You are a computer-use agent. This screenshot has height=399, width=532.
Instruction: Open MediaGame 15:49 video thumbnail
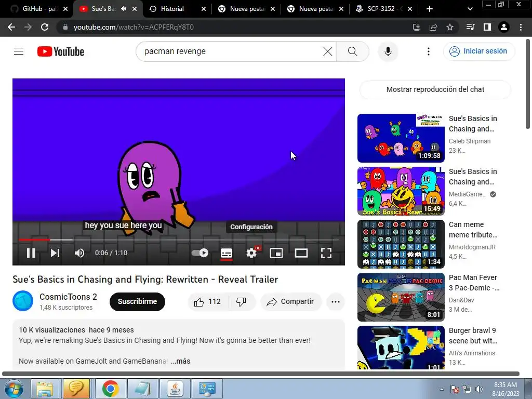coord(401,191)
